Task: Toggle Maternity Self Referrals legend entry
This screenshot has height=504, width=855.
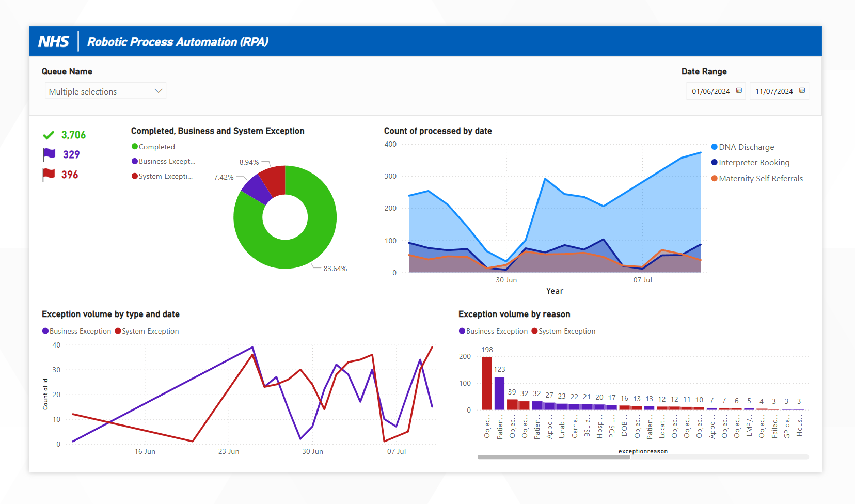Action: click(757, 179)
